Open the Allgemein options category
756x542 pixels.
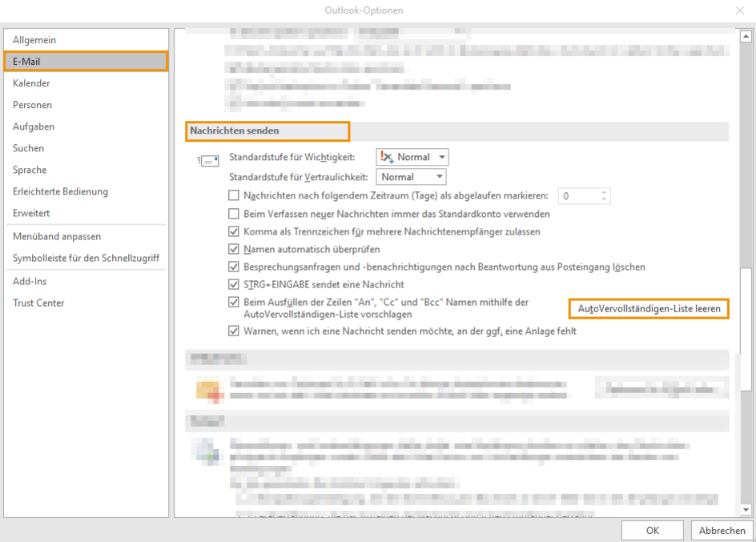86,40
